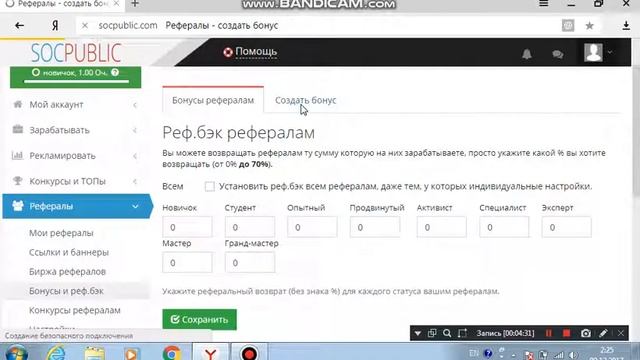
Task: Open the Windows Start button
Action: pos(17,353)
